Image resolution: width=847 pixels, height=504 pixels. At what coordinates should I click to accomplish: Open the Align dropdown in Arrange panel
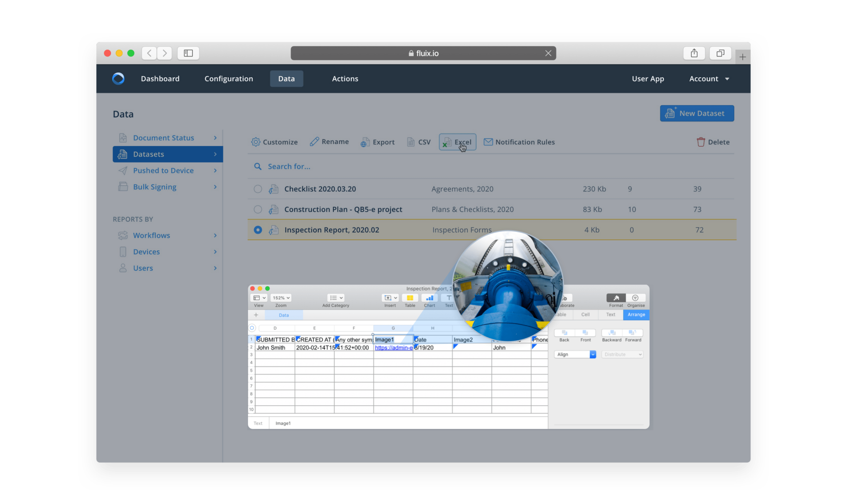[575, 354]
